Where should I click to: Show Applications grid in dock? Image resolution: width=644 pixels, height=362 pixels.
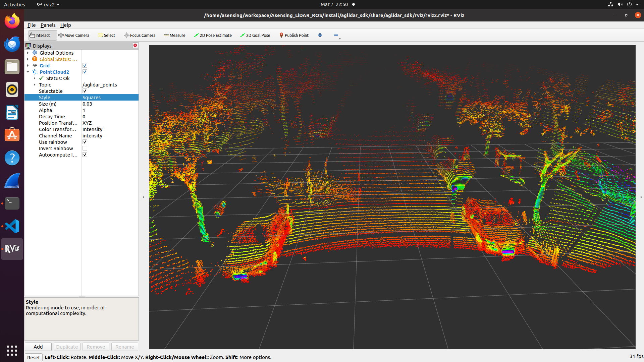12,351
